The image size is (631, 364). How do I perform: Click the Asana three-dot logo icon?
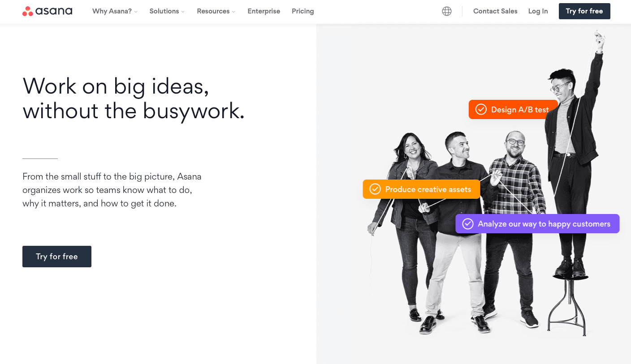(28, 11)
